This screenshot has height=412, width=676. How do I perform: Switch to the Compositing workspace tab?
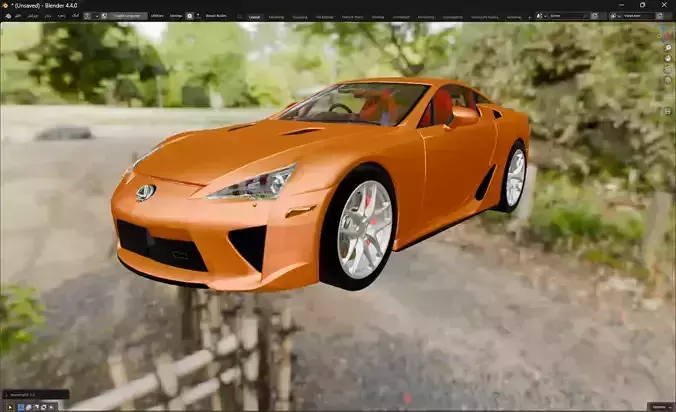tap(453, 17)
